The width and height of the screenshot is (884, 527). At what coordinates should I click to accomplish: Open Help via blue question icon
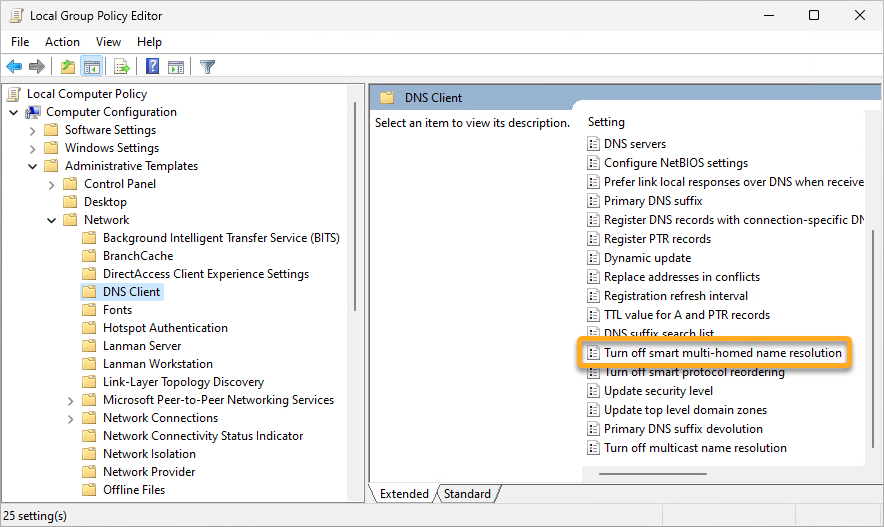point(153,67)
